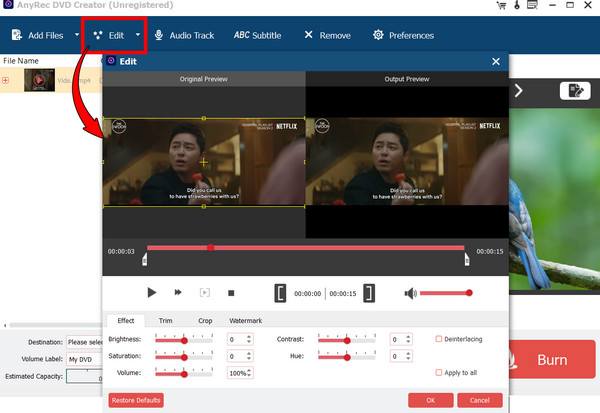This screenshot has height=413, width=600.
Task: Click the next frame step button
Action: 205,293
